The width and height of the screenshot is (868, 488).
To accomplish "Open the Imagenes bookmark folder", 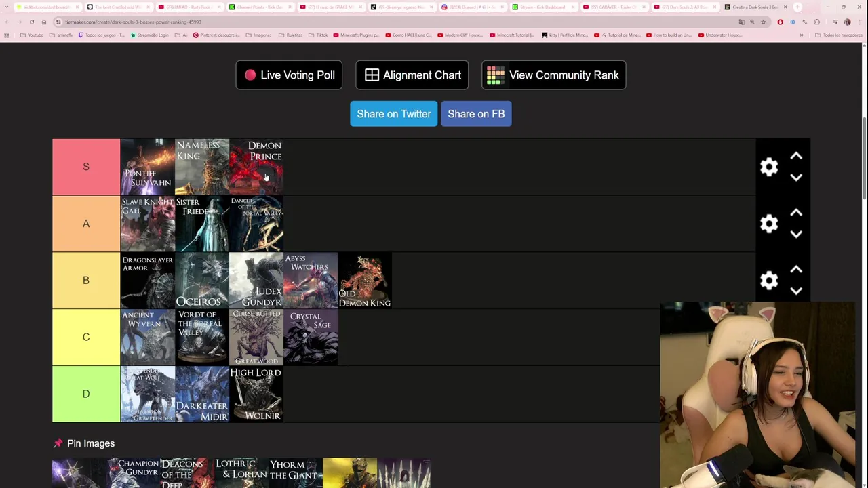I will point(259,35).
